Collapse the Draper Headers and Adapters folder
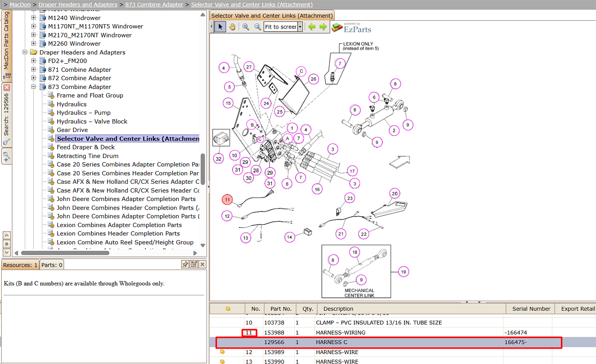 [25, 52]
